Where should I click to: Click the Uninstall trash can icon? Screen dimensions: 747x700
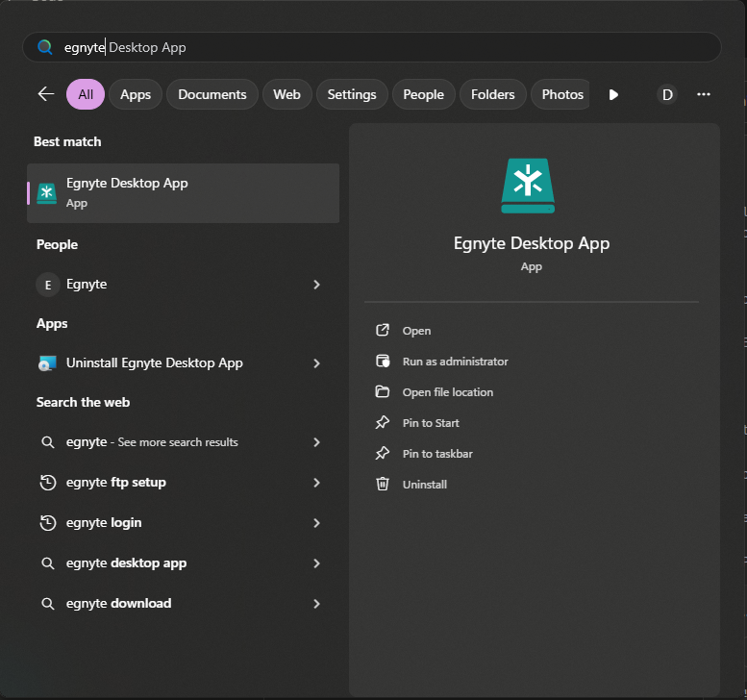(x=383, y=485)
